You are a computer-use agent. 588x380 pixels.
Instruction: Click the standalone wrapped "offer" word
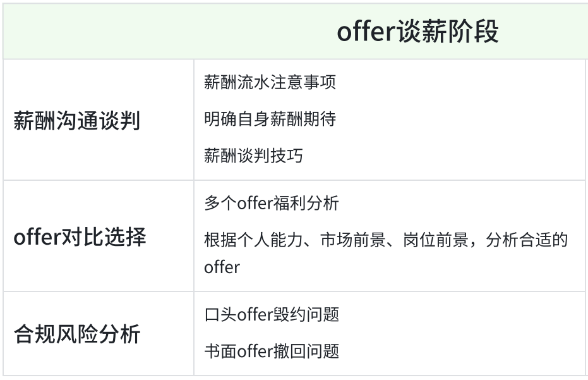(x=222, y=267)
